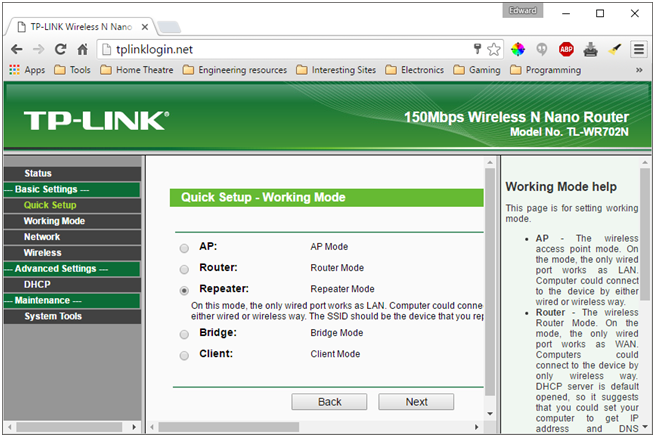
Task: Click the Back button
Action: click(x=329, y=402)
